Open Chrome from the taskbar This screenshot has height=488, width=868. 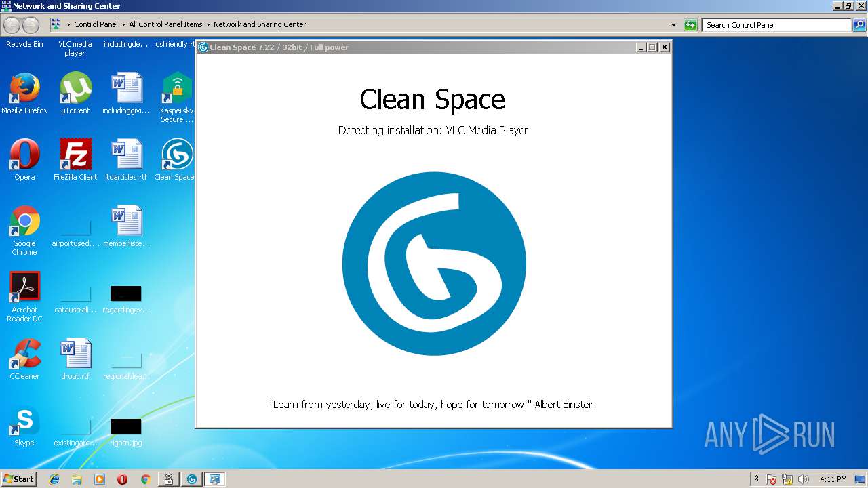[x=145, y=479]
